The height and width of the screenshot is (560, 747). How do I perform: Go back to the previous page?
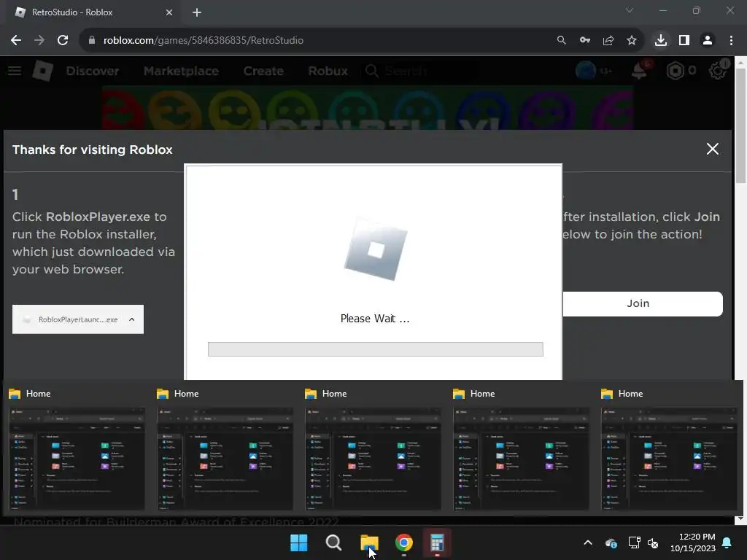(16, 41)
